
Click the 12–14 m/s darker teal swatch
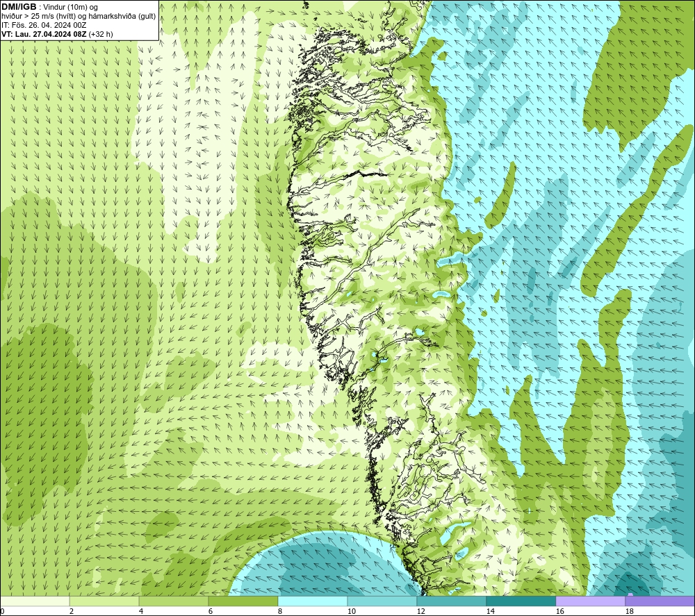click(x=451, y=601)
